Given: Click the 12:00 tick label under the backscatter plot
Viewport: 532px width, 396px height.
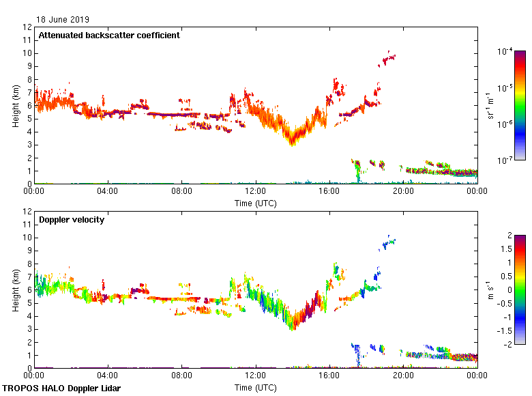Looking at the screenshot, I should pos(256,192).
